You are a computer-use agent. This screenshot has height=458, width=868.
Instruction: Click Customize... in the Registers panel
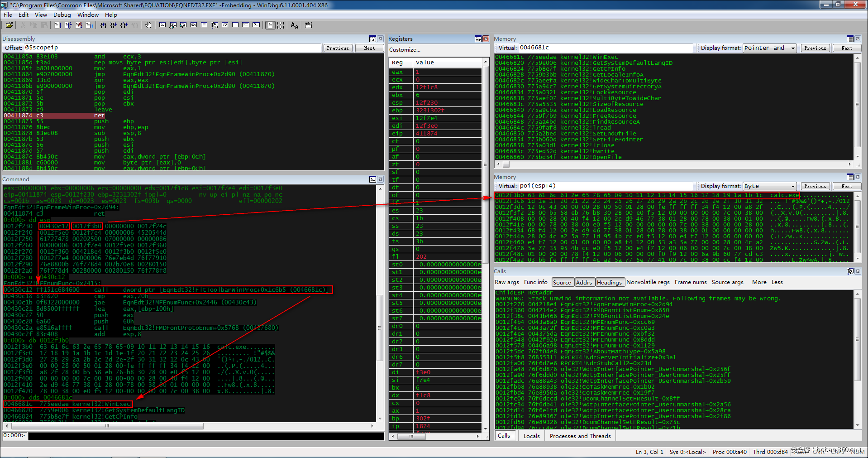point(405,50)
